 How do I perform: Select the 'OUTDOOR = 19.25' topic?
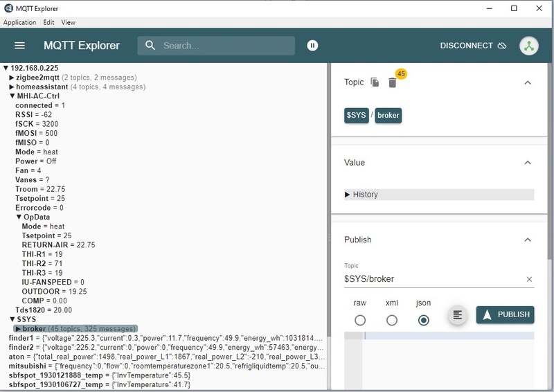[x=54, y=292]
